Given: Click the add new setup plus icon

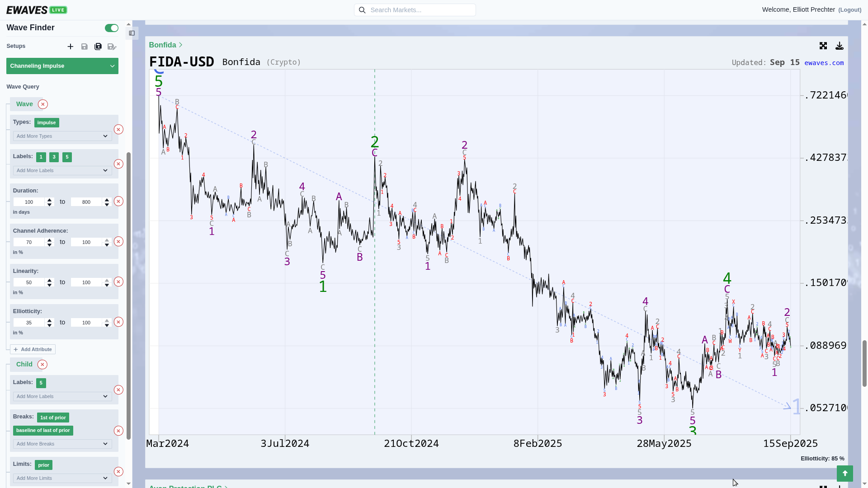Looking at the screenshot, I should pyautogui.click(x=71, y=47).
